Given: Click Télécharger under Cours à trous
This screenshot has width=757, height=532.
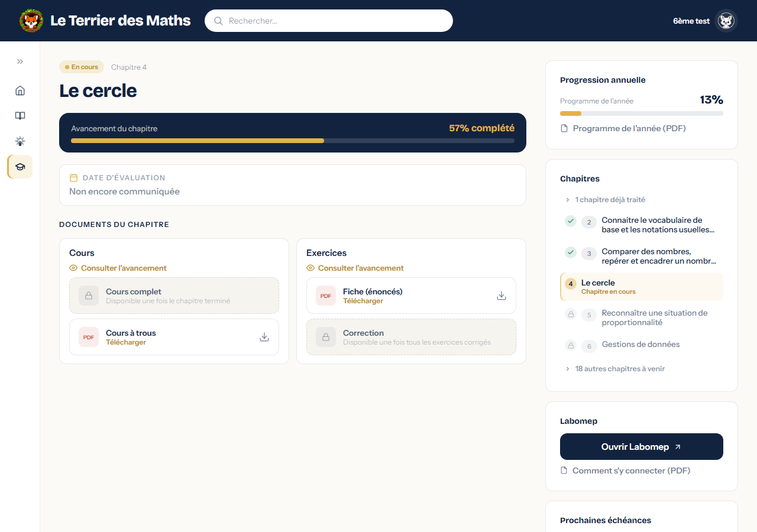Looking at the screenshot, I should (x=126, y=342).
